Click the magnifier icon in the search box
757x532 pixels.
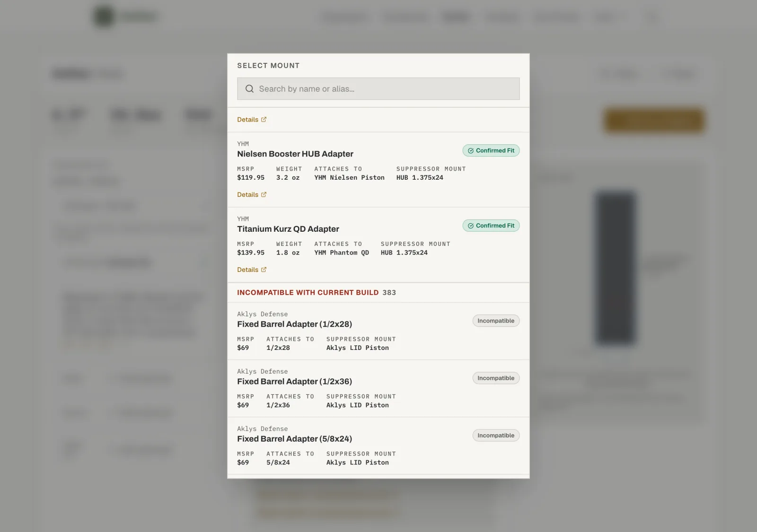pyautogui.click(x=249, y=89)
